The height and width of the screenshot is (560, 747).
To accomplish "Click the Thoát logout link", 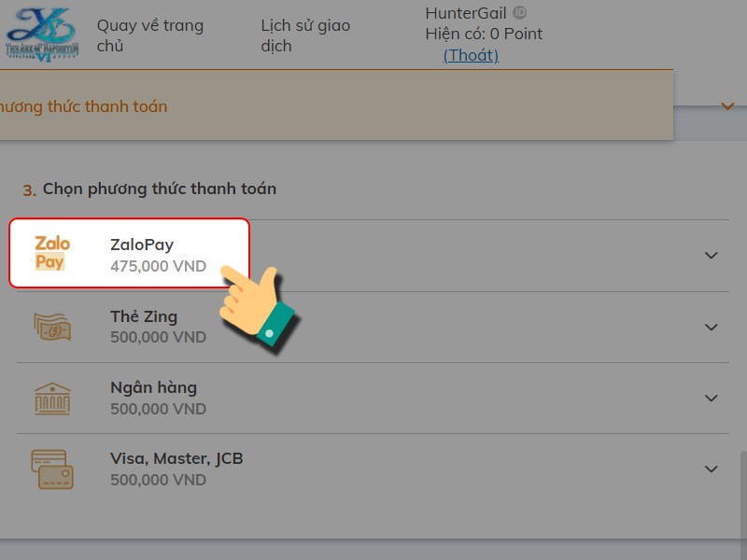I will pos(471,55).
